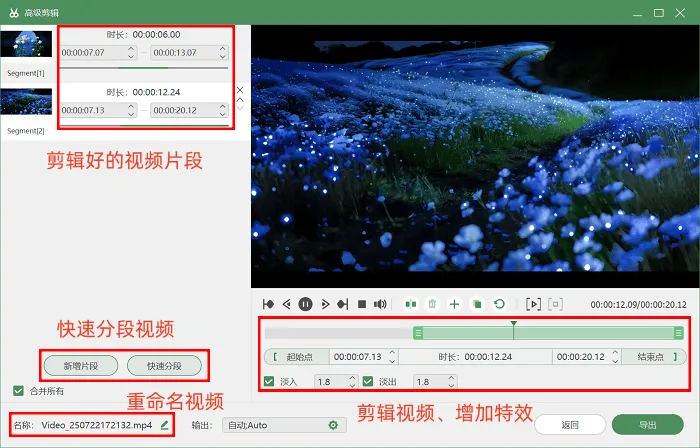Viewport: 700px width, 448px height.
Task: Toggle the 淡入 fade-in checkbox
Action: (x=269, y=382)
